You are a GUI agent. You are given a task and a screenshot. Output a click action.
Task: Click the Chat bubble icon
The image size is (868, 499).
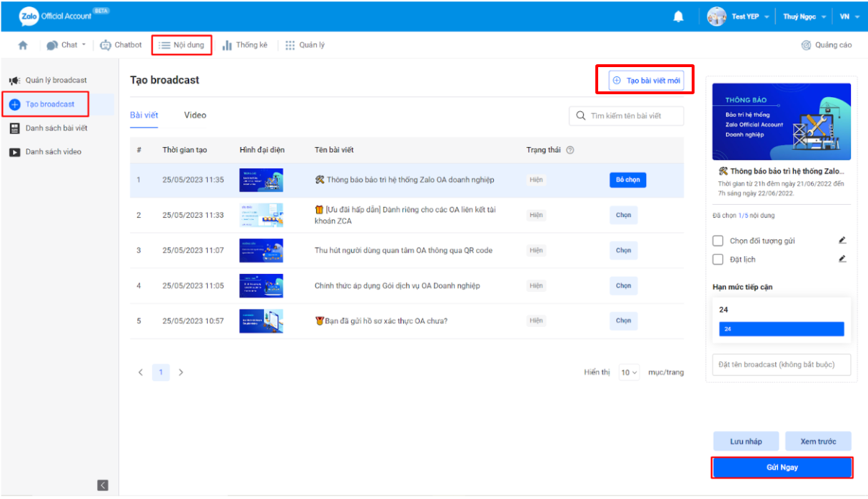click(52, 45)
